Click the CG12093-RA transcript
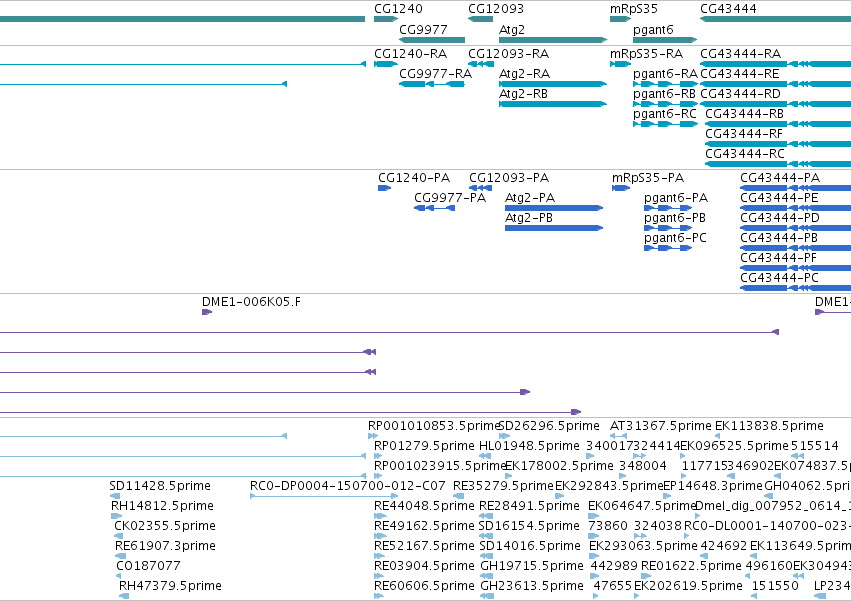Screen dimensions: 851x601 (481, 64)
